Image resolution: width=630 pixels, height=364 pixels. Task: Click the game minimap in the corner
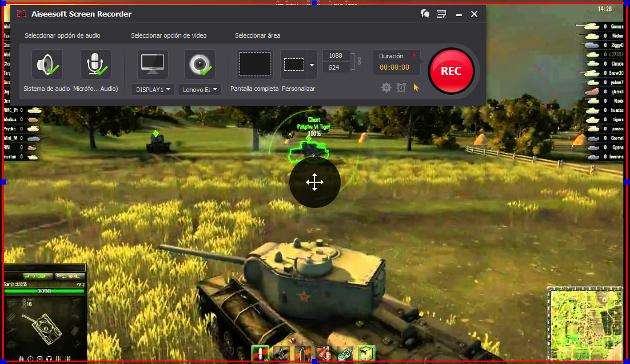pyautogui.click(x=585, y=324)
